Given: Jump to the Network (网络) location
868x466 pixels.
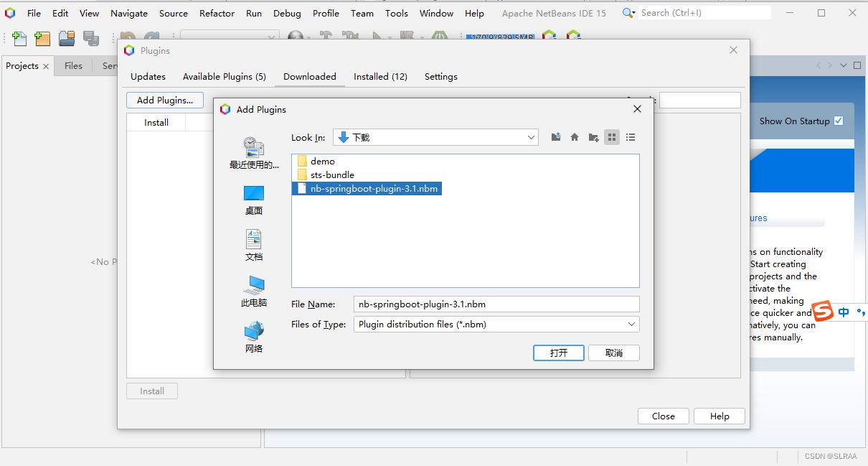Looking at the screenshot, I should point(254,337).
